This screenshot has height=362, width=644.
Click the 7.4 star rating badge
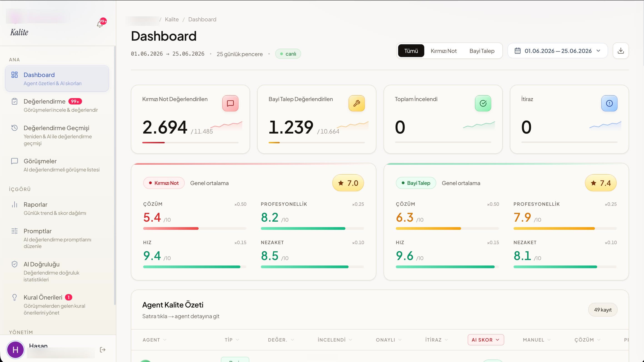pyautogui.click(x=601, y=183)
